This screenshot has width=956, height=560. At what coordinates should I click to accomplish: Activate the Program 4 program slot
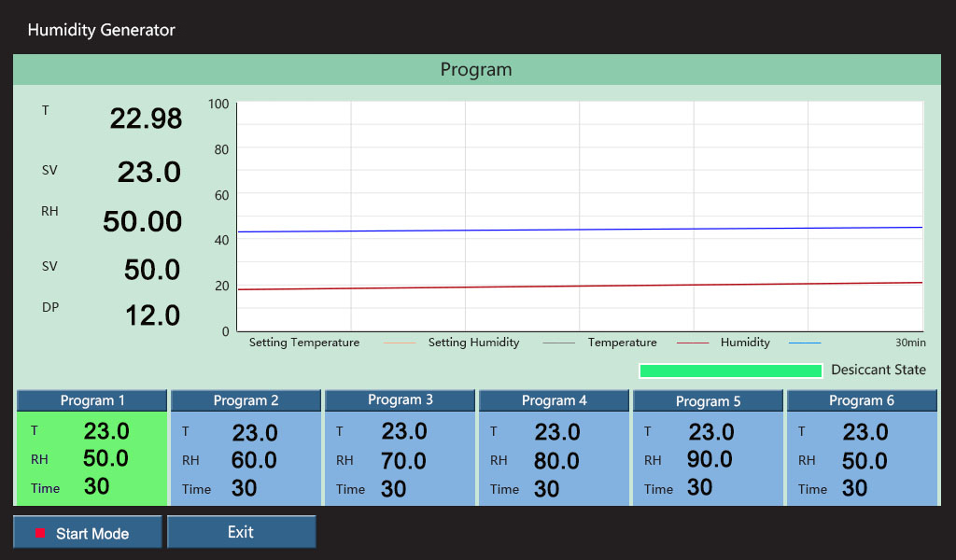tap(554, 400)
